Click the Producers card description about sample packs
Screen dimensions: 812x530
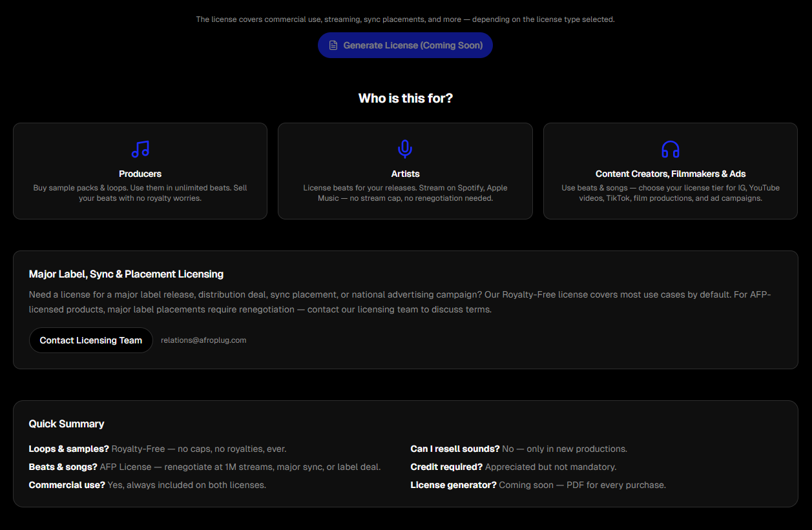140,193
